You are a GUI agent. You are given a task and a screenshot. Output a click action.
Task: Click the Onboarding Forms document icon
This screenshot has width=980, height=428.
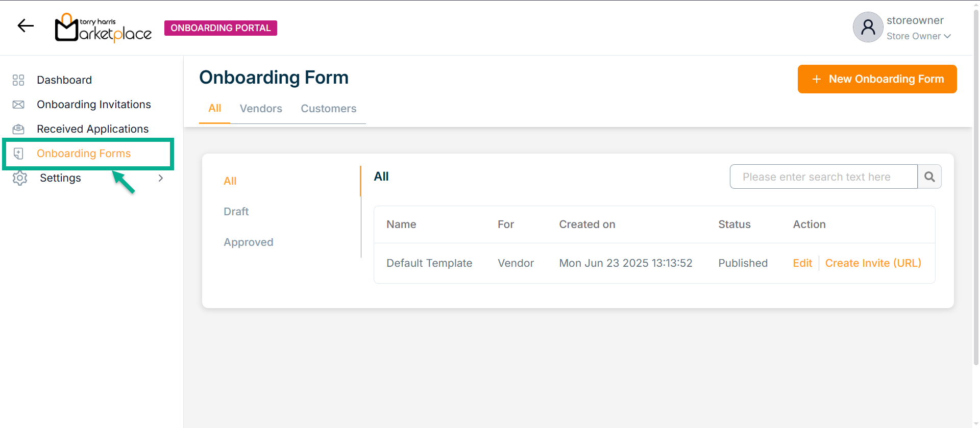click(x=18, y=154)
